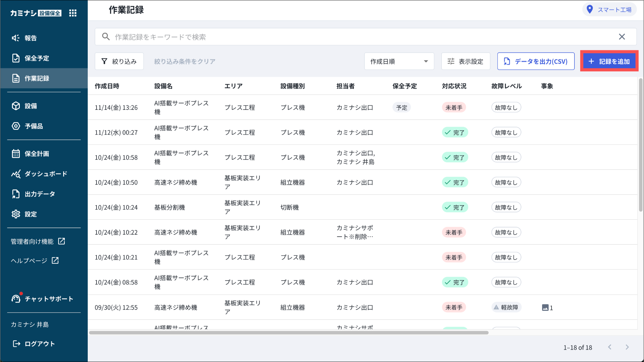
Task: Open 設定 gear in sidebar
Action: 16,214
